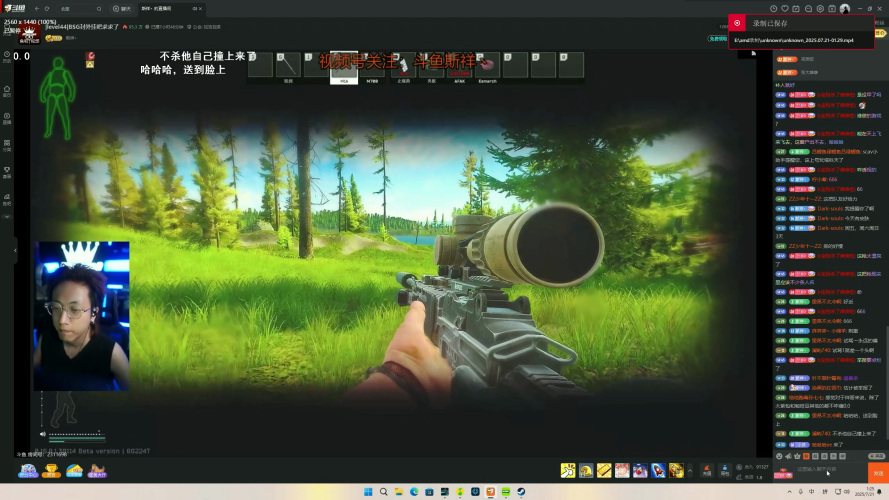Viewport: 889px width, 500px height.
Task: Click the orange highlighted chat toolbar icon
Action: click(806, 456)
